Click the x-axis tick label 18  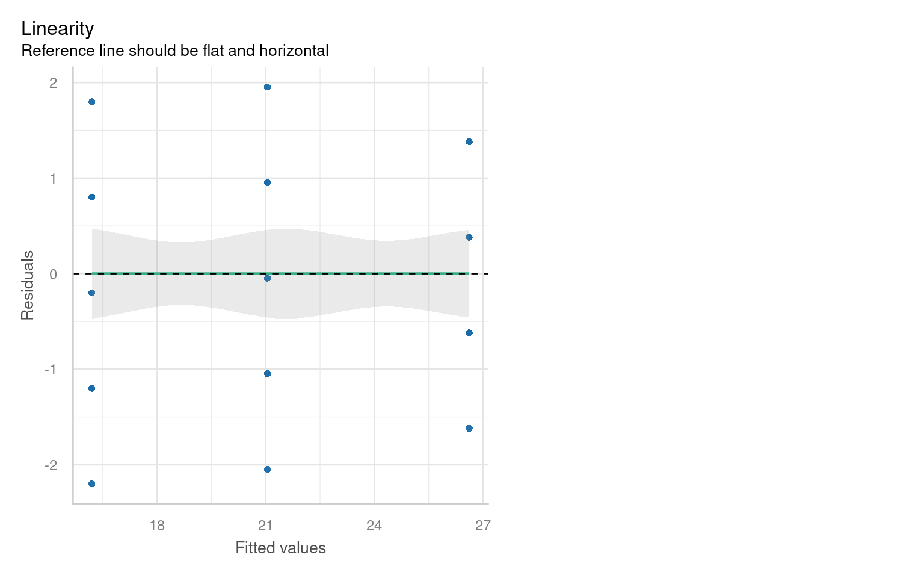pos(157,526)
